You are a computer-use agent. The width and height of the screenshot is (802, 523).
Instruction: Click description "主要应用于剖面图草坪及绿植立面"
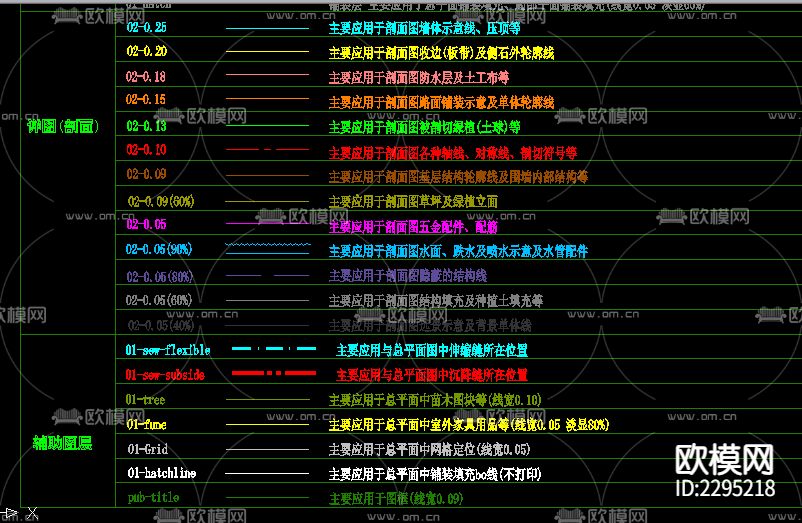(x=413, y=201)
